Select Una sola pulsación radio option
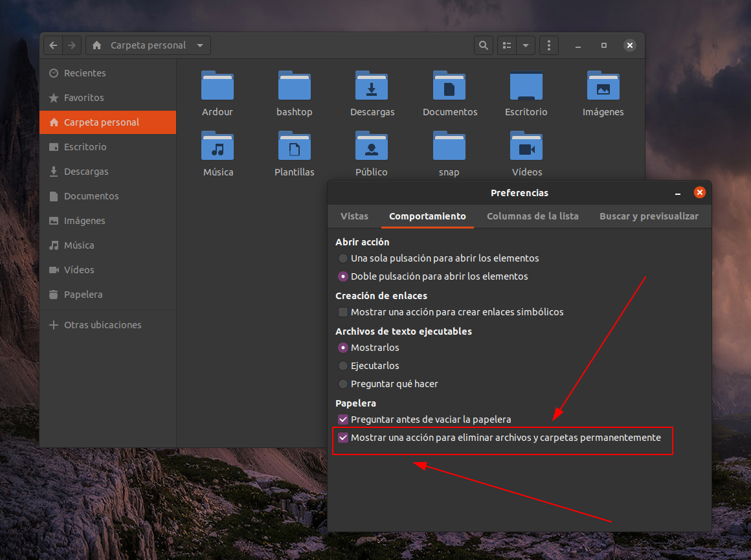 [x=343, y=258]
